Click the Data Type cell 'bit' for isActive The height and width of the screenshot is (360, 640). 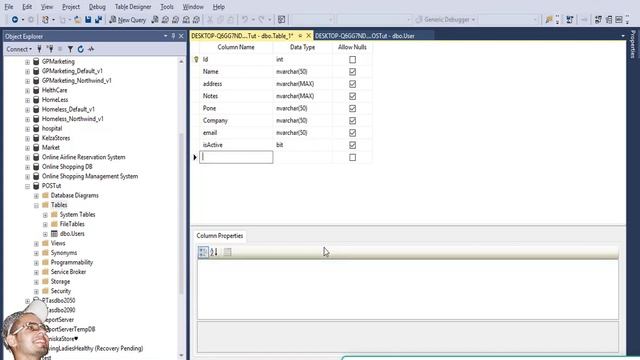tap(302, 145)
